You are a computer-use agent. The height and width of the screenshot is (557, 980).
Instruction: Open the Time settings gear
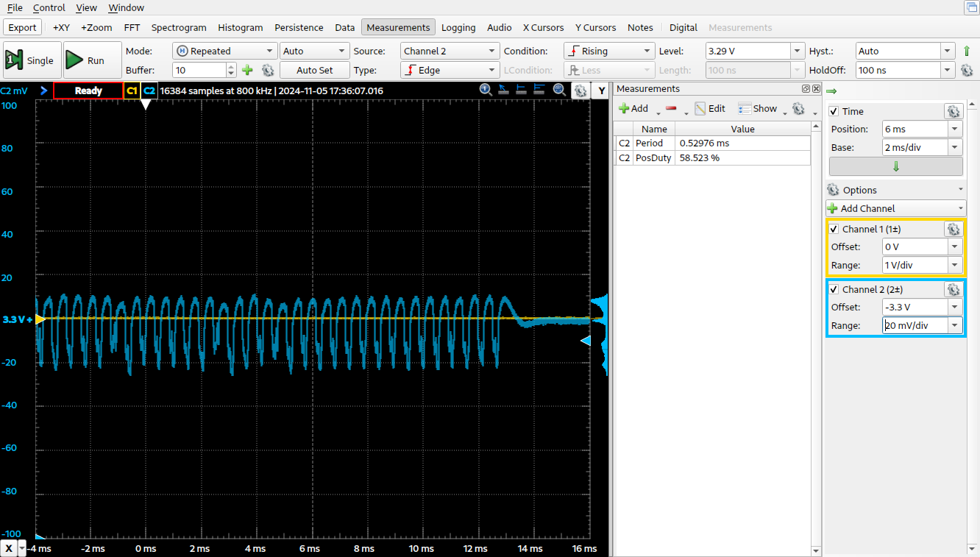click(954, 111)
